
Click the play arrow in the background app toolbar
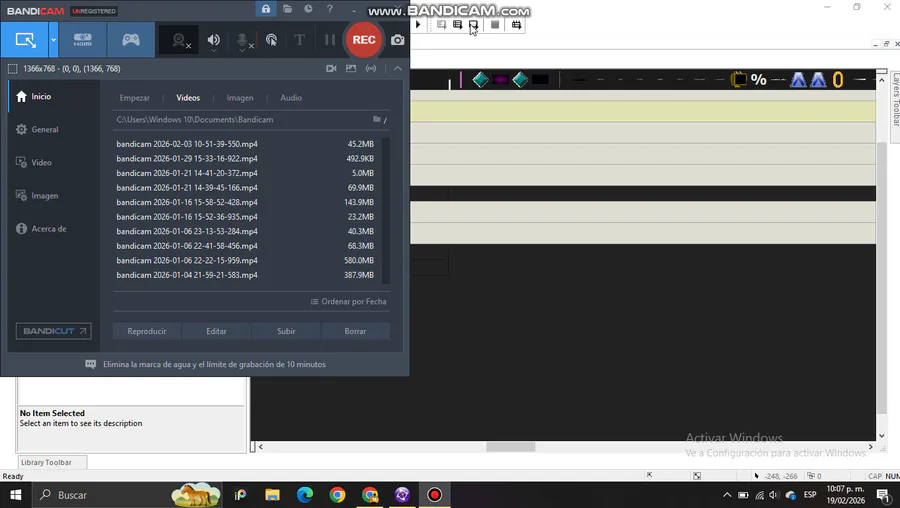418,25
